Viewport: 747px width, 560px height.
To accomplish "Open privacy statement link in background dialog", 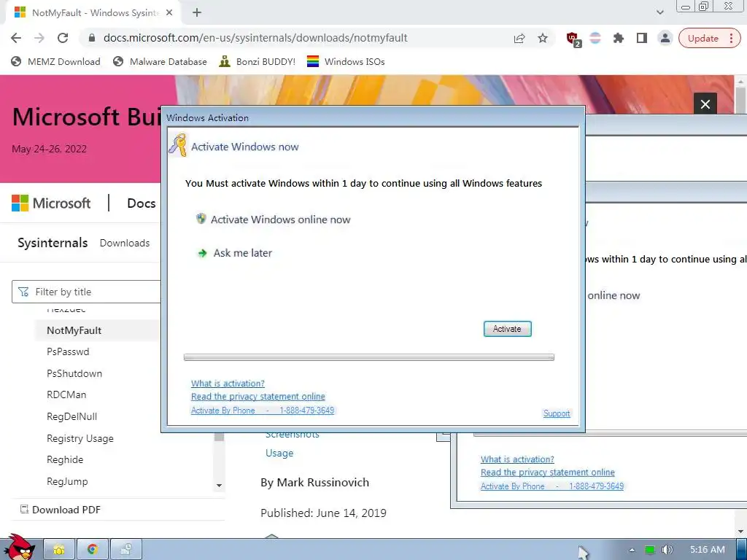I will pos(547,472).
